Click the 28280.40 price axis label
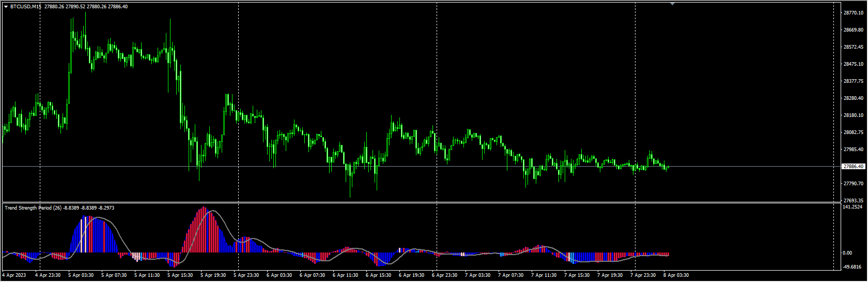The height and width of the screenshot is (282, 868). [x=854, y=98]
